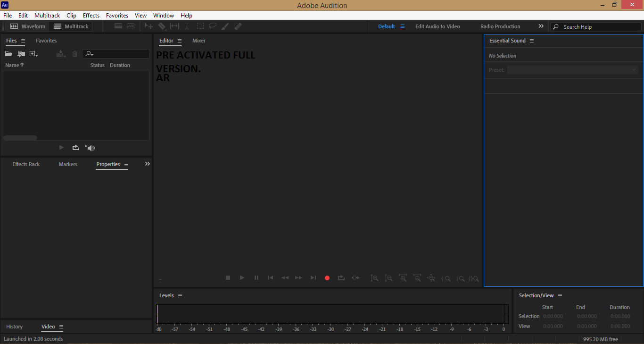
Task: Click the Rewind transport button
Action: coord(285,278)
